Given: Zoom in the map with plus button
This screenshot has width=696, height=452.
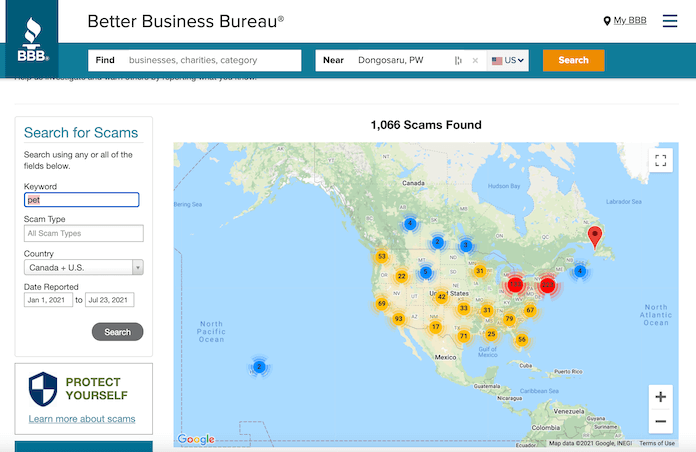Looking at the screenshot, I should point(660,396).
